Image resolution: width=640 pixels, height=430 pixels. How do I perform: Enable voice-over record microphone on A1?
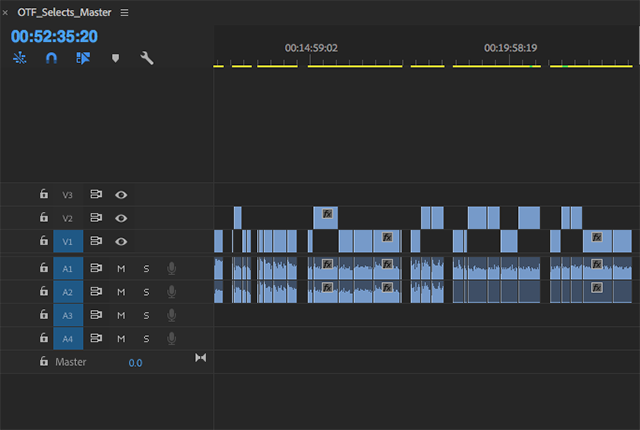pos(172,268)
